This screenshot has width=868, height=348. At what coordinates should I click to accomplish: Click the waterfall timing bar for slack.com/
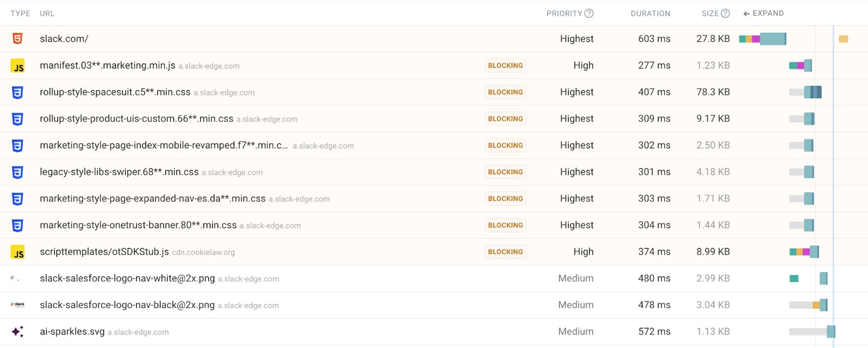point(763,39)
